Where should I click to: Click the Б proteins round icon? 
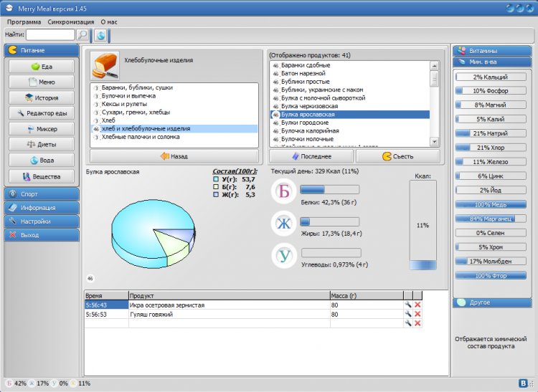(x=284, y=191)
